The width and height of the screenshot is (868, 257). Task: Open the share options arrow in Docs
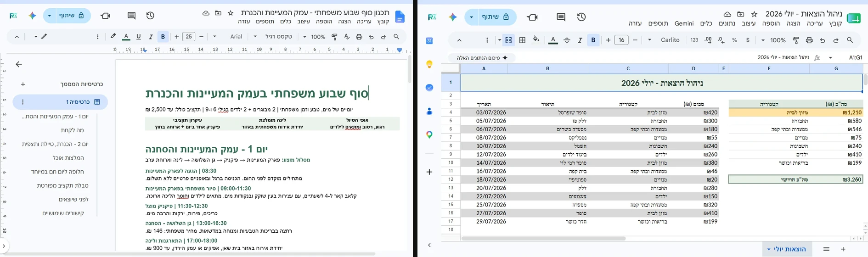pos(50,16)
